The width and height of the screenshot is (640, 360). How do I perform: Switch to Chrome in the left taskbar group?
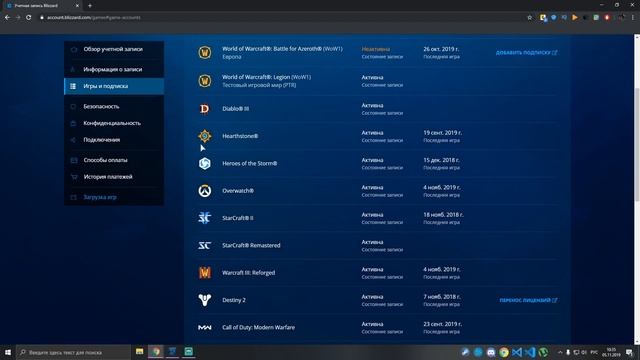(156, 352)
